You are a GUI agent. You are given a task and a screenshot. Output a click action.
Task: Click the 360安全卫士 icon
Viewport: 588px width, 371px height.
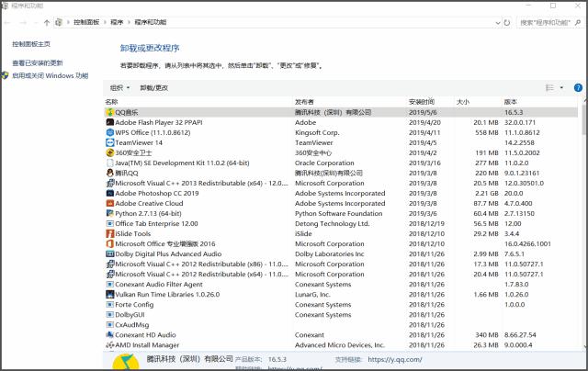click(110, 152)
